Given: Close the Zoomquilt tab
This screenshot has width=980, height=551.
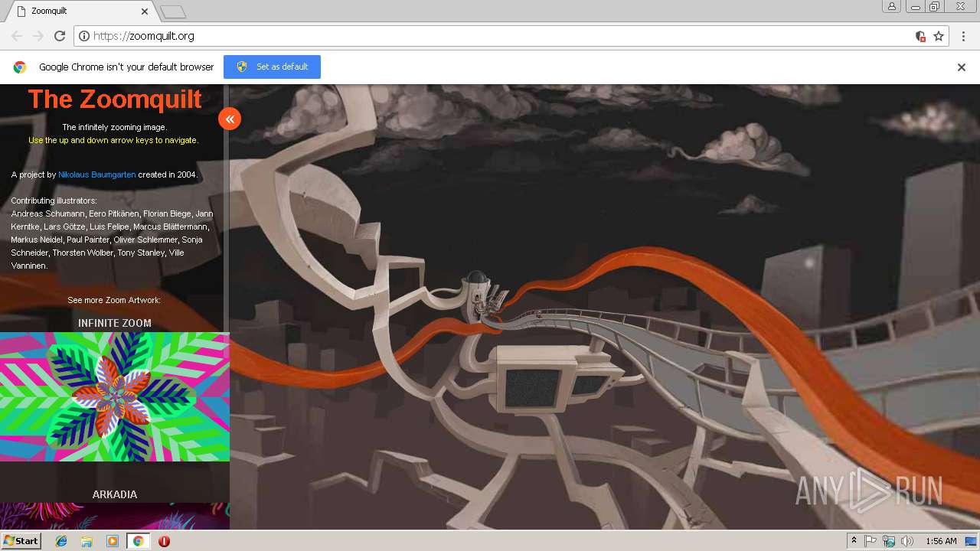Looking at the screenshot, I should [x=145, y=11].
